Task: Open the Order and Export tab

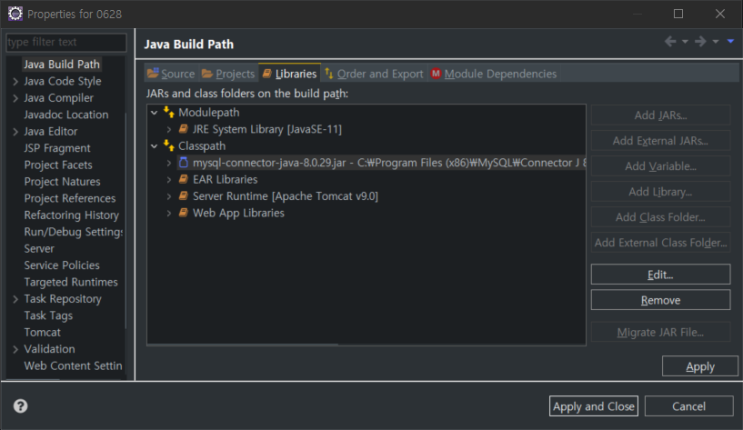Action: [x=374, y=74]
